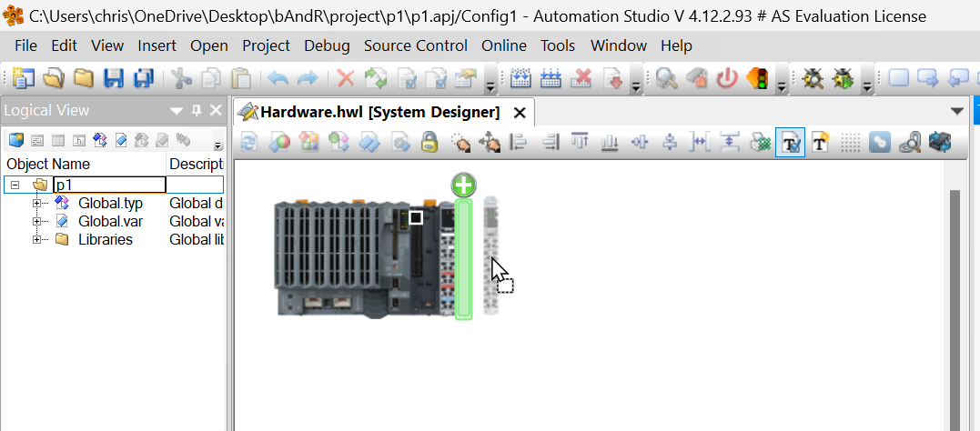
Task: Click the red power warm-restart icon
Action: pyautogui.click(x=727, y=79)
